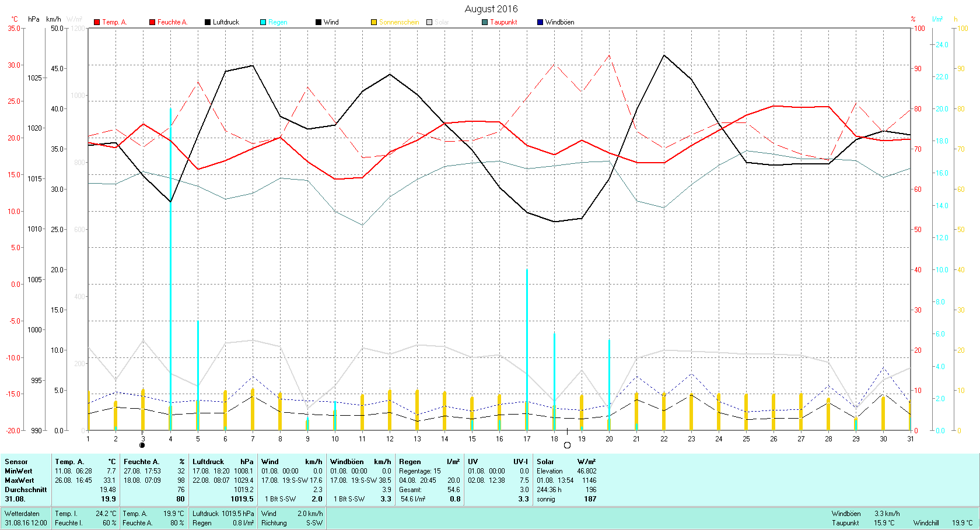Click the 'Wetterdaten' label in bottom bar
980x530 pixels.
click(22, 514)
